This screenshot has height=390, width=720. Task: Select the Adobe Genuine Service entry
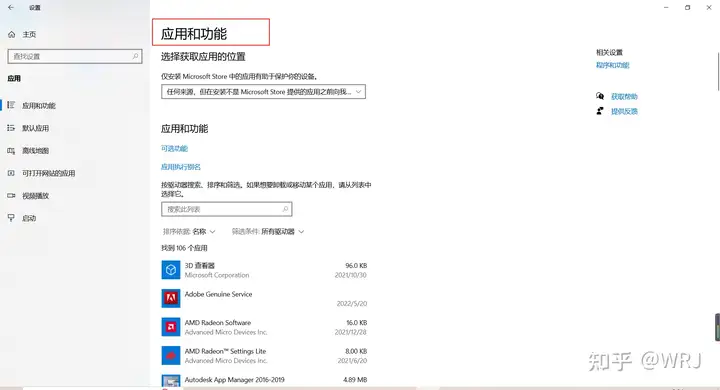coord(219,294)
